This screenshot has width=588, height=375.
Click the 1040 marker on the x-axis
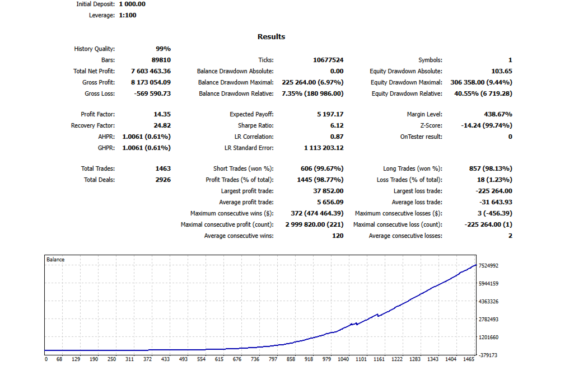(x=343, y=359)
